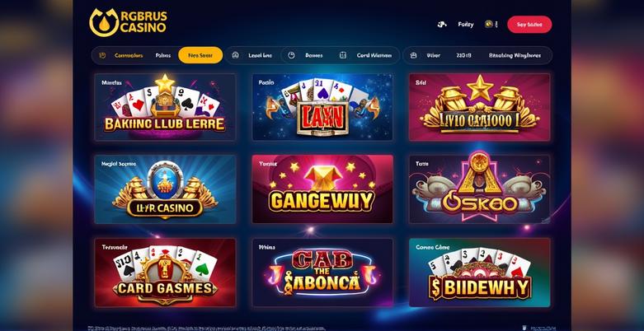Select the last category in third filter group
Image resolution: width=644 pixels, height=331 pixels.
tap(515, 55)
